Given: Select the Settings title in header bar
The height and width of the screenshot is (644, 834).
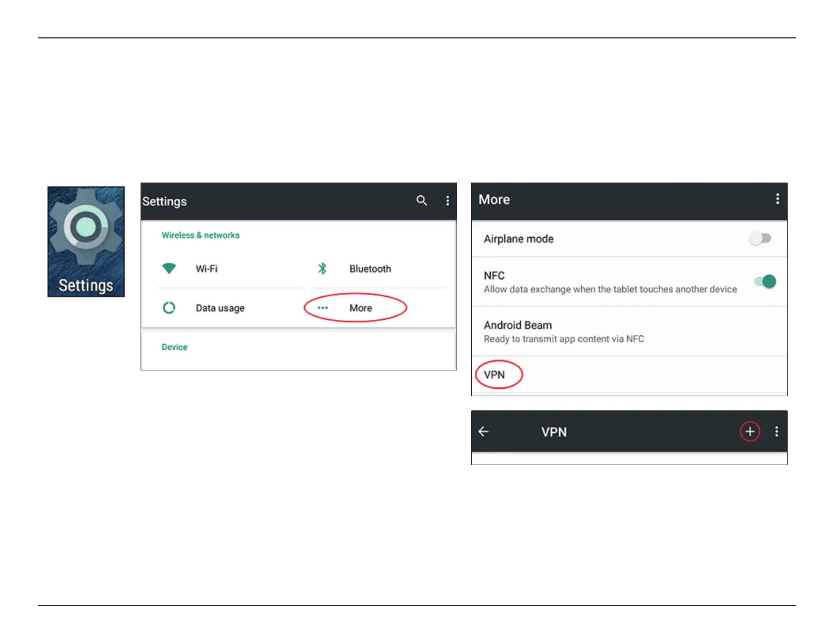Looking at the screenshot, I should [x=164, y=202].
